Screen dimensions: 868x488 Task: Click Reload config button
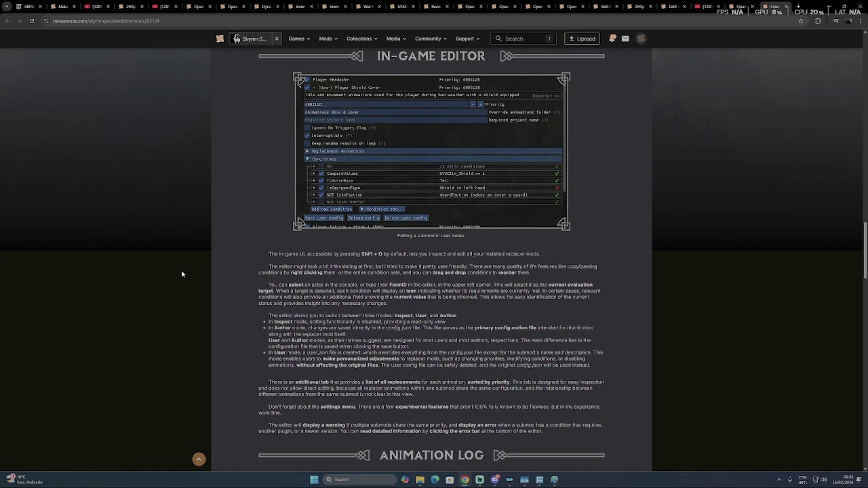tap(363, 218)
